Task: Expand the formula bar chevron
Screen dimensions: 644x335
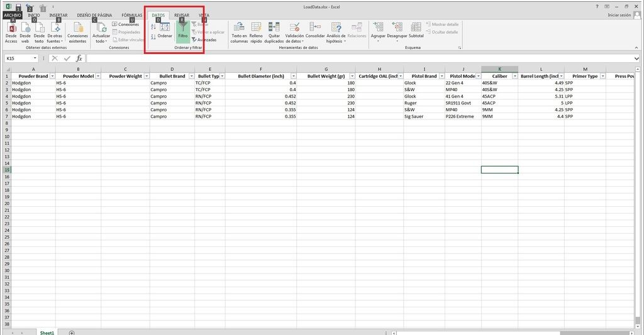Action: (636, 58)
